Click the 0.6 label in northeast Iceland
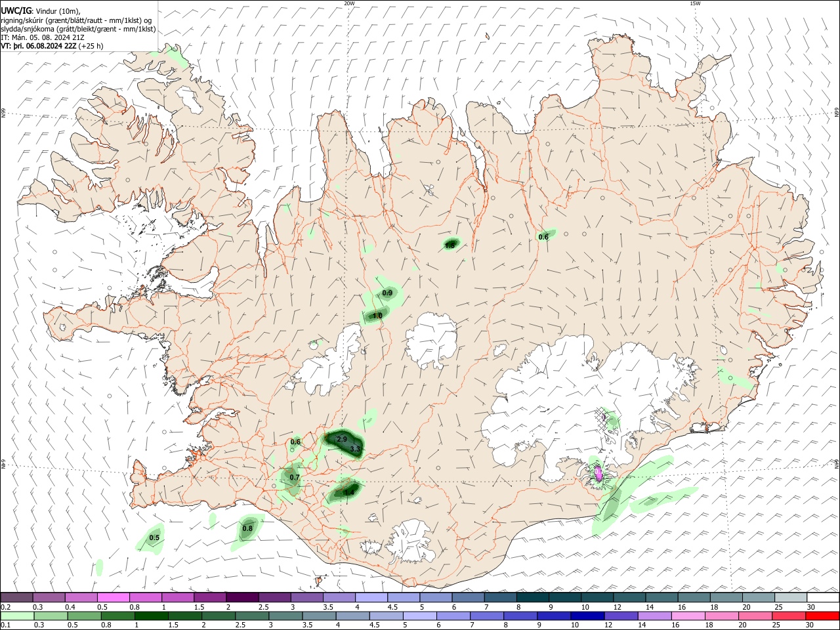 pos(543,238)
